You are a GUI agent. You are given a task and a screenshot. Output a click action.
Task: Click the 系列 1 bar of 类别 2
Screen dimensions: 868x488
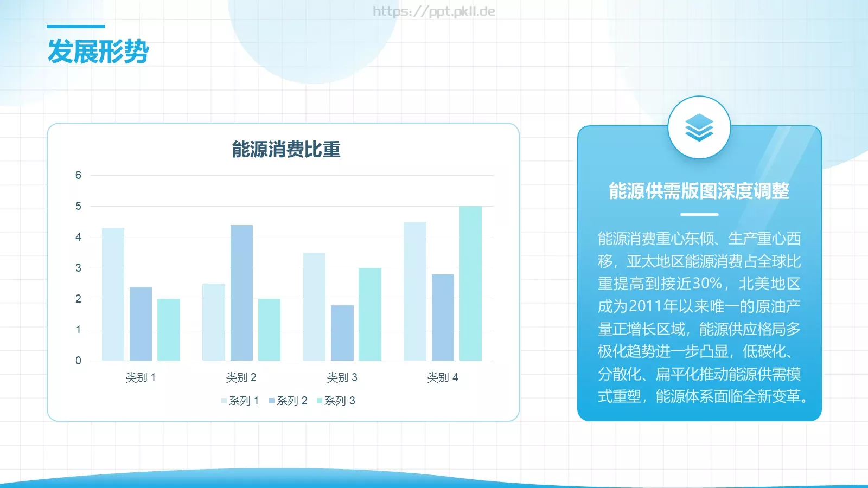214,322
